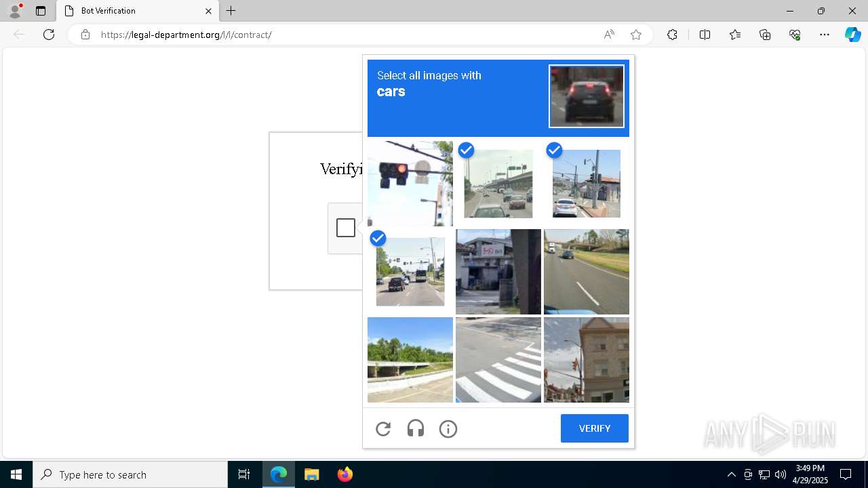Open captcha help info icon
868x488 pixels.
[x=448, y=428]
